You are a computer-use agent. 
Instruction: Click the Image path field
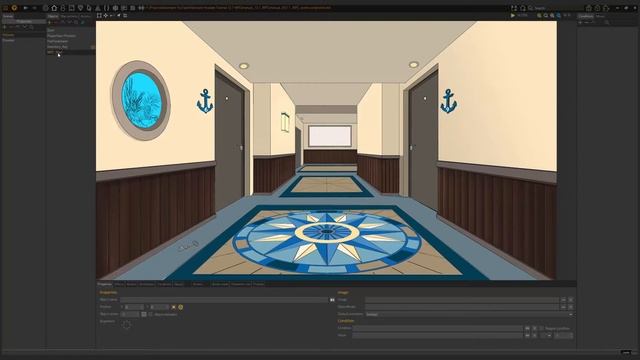pyautogui.click(x=462, y=300)
